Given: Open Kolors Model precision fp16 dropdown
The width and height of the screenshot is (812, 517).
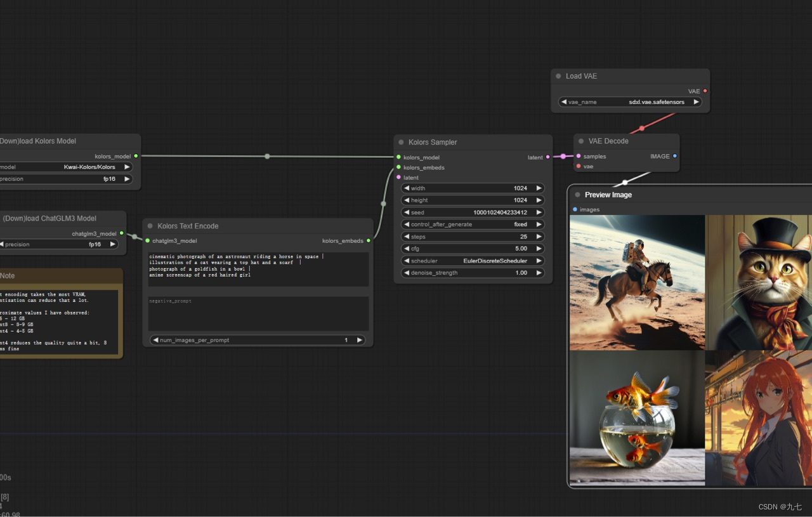Looking at the screenshot, I should tap(66, 179).
